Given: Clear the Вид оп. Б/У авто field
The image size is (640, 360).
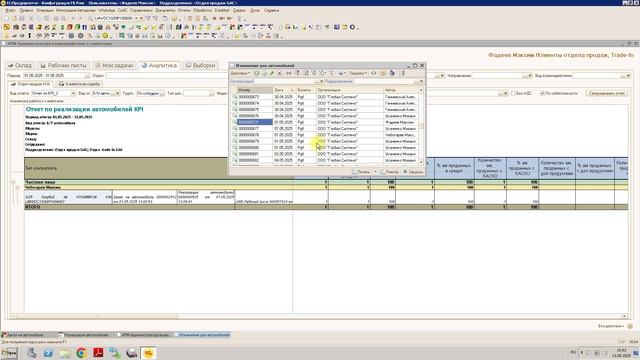Looking at the screenshot, I should pos(118,93).
